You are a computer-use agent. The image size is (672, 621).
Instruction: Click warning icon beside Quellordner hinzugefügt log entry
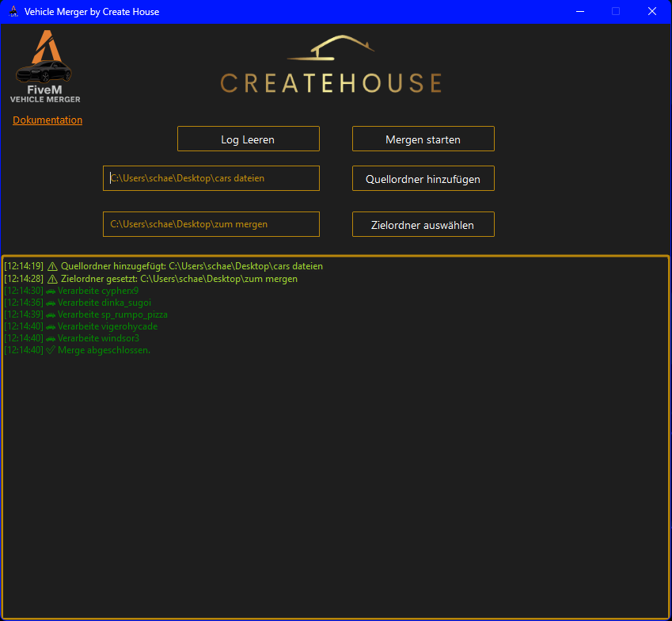pyautogui.click(x=52, y=267)
